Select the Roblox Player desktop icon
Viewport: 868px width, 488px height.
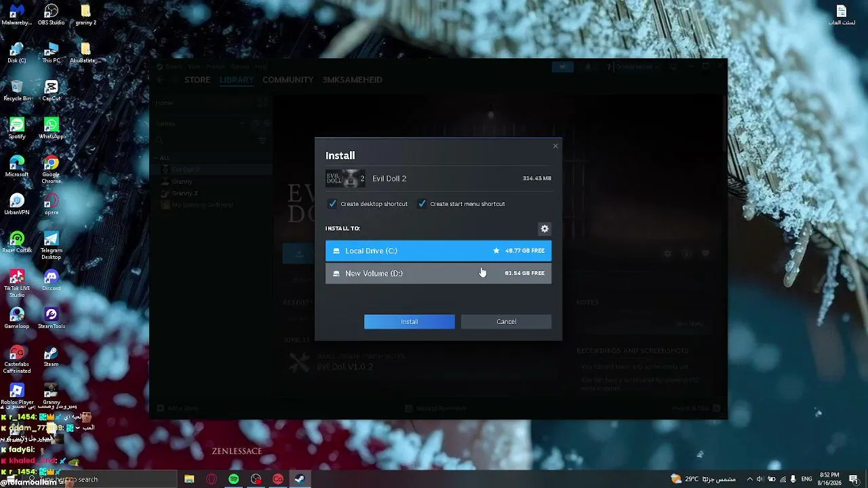(17, 394)
